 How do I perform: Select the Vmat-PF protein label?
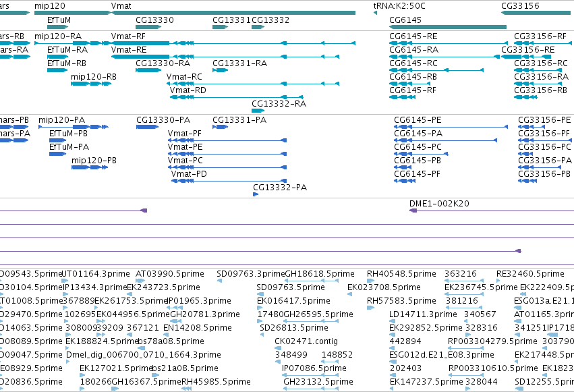(185, 134)
